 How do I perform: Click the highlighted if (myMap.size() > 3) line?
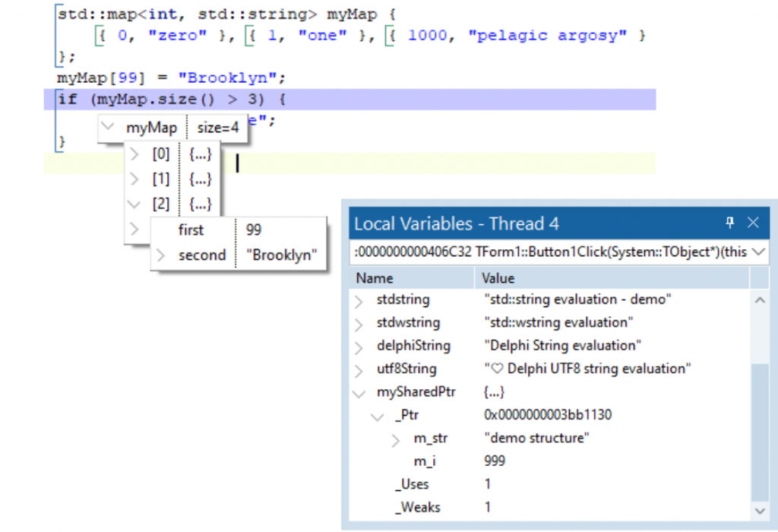(x=349, y=100)
